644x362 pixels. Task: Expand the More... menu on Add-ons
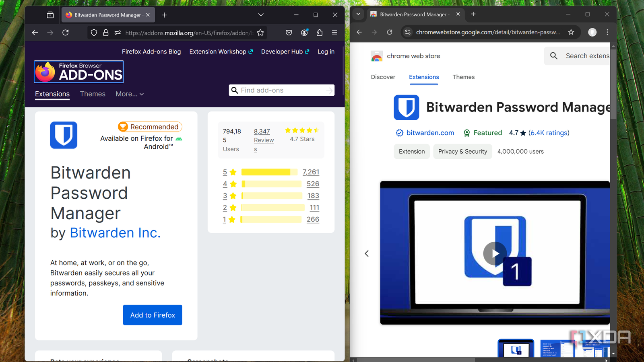pyautogui.click(x=130, y=94)
